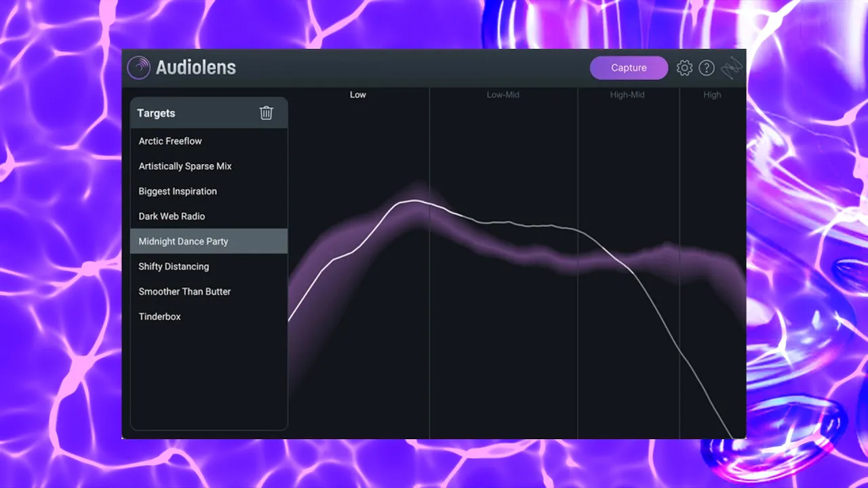Select the Shifty Distancing target
868x488 pixels.
tap(209, 266)
